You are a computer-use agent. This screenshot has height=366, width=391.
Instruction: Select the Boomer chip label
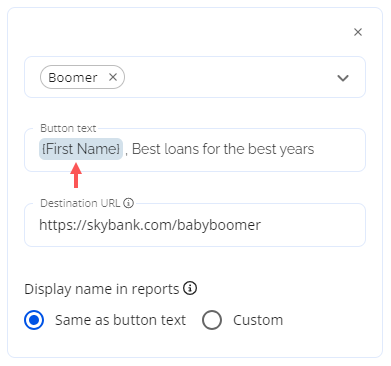[73, 77]
